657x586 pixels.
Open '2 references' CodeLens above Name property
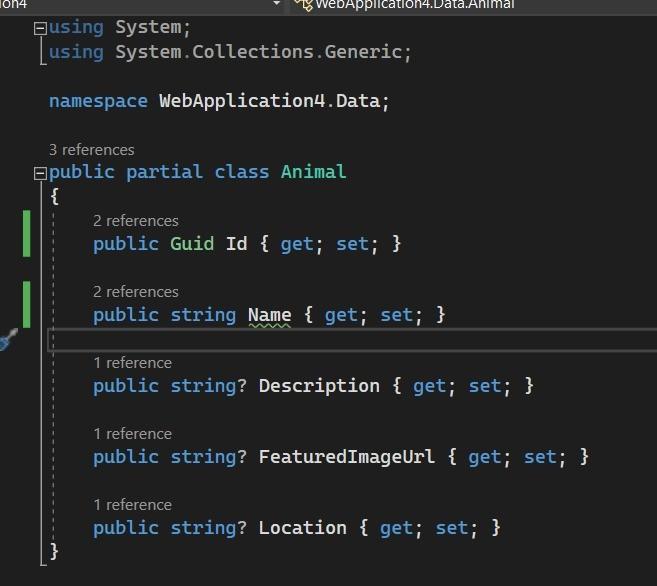[x=136, y=292]
